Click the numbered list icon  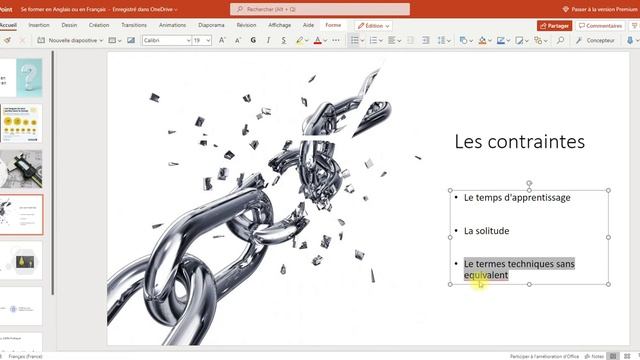click(373, 40)
